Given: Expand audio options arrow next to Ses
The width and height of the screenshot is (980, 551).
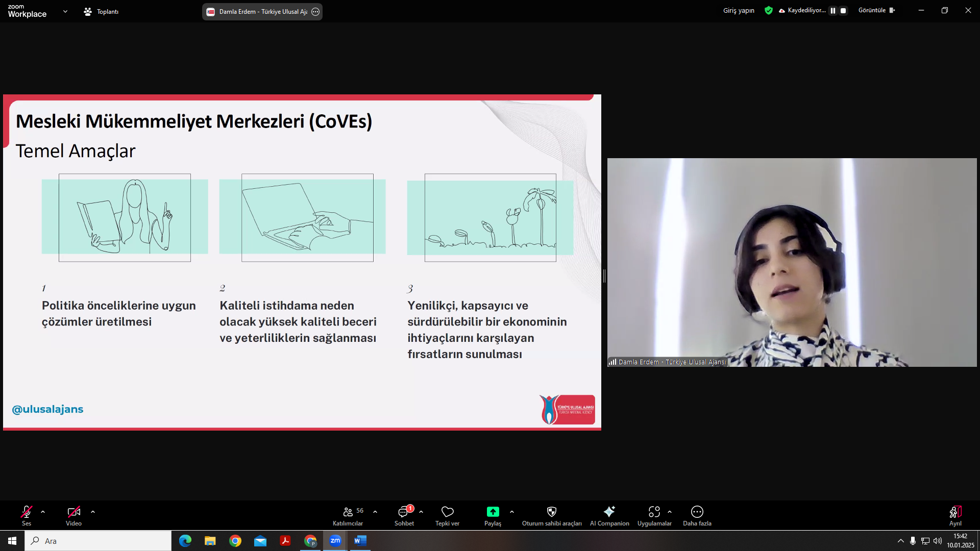Looking at the screenshot, I should coord(43,512).
